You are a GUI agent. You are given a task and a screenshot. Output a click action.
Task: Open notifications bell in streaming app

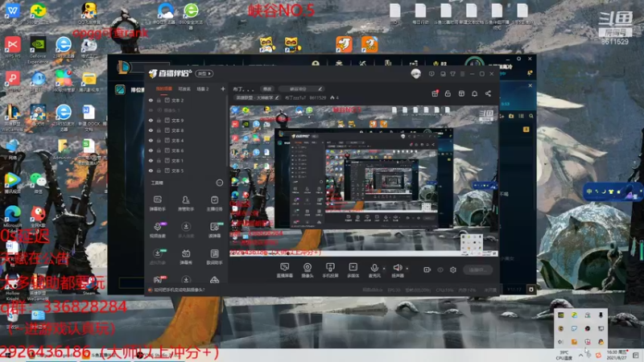pyautogui.click(x=474, y=93)
